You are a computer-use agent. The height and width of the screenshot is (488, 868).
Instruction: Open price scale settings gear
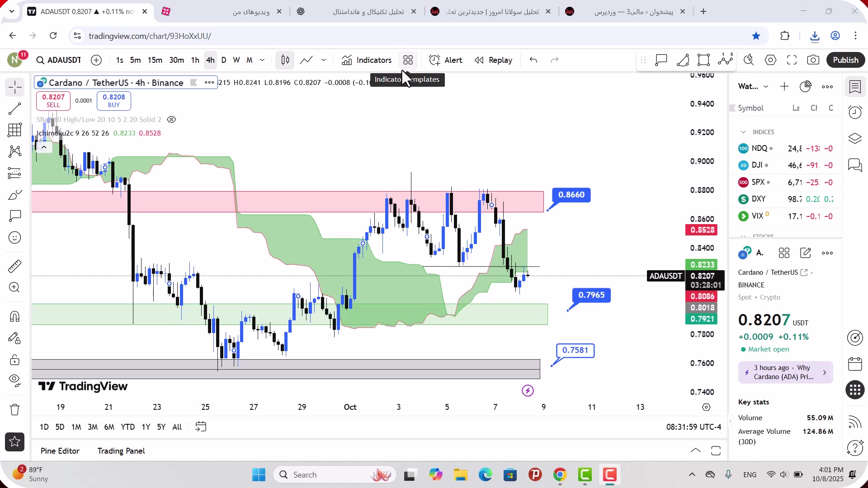point(706,407)
